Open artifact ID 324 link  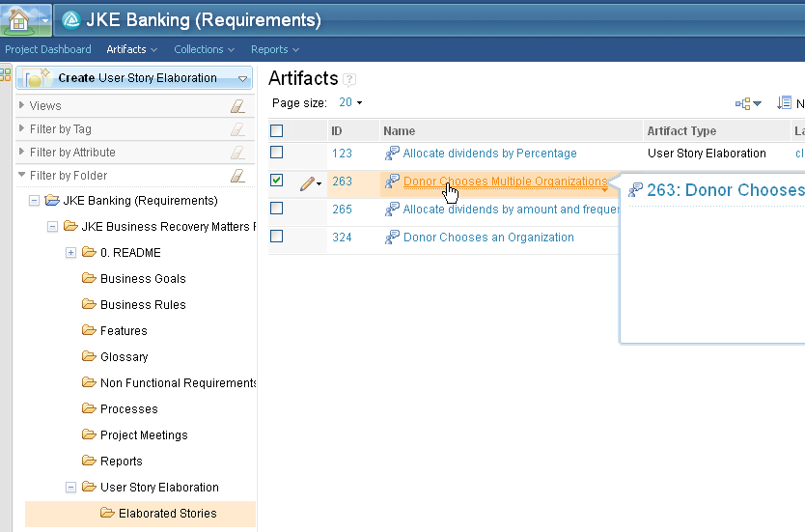(342, 238)
